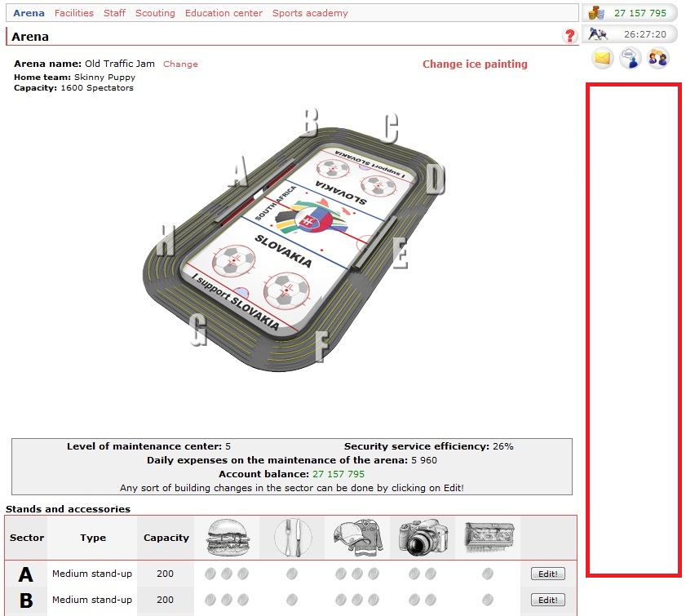Open the chat bubble person icon
This screenshot has height=616, width=686.
coord(631,58)
